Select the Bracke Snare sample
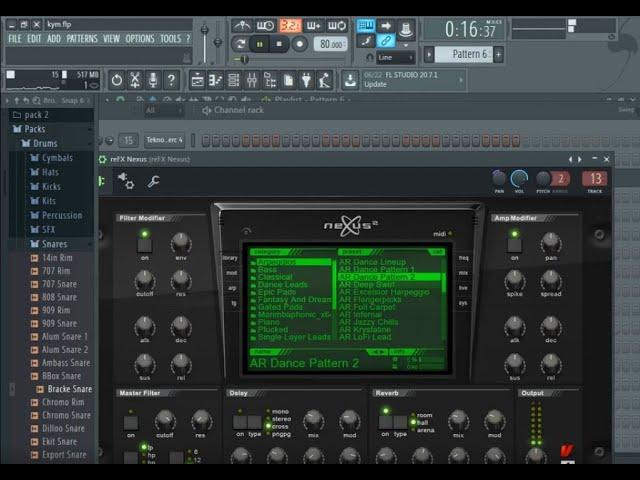Image resolution: width=640 pixels, height=480 pixels. 69,389
